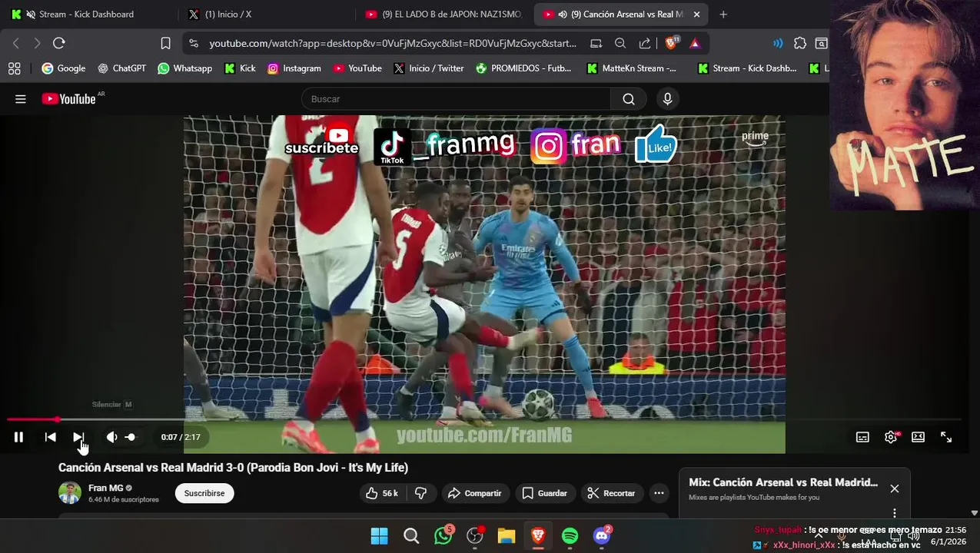Mute the video via speaker icon
The image size is (980, 553).
[111, 437]
